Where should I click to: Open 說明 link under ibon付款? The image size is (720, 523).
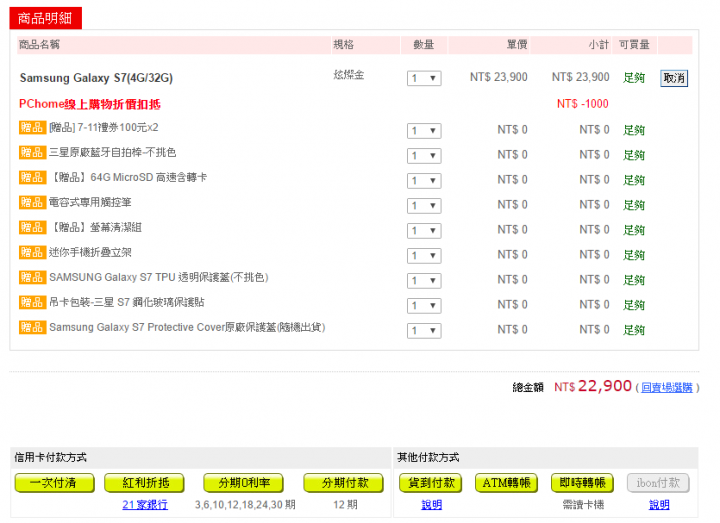[659, 505]
